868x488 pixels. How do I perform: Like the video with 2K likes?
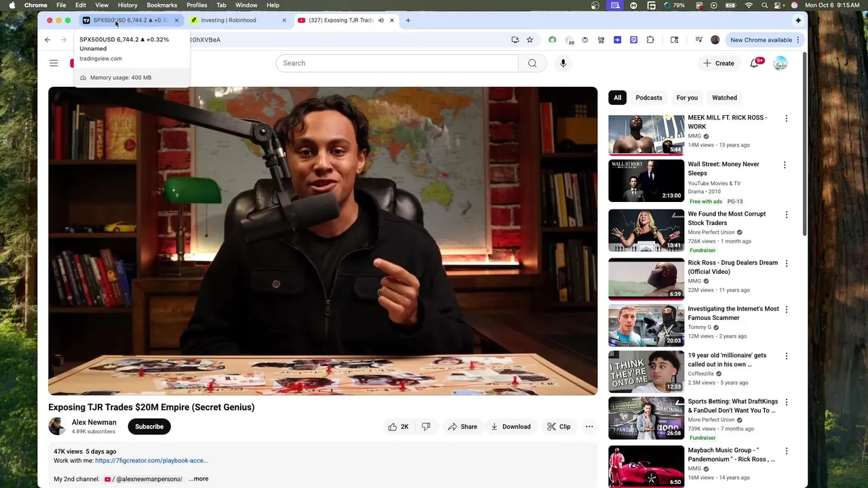tap(398, 426)
